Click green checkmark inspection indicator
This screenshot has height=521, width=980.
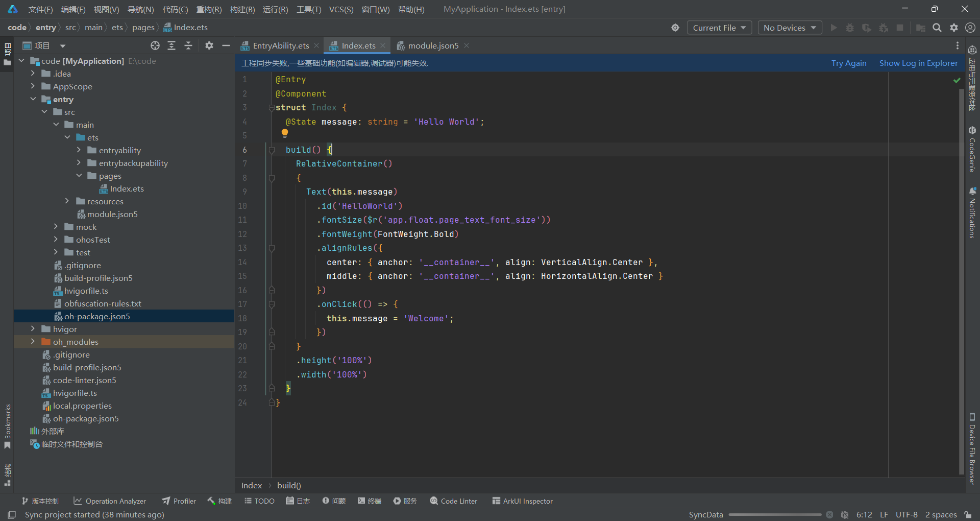[x=957, y=80]
